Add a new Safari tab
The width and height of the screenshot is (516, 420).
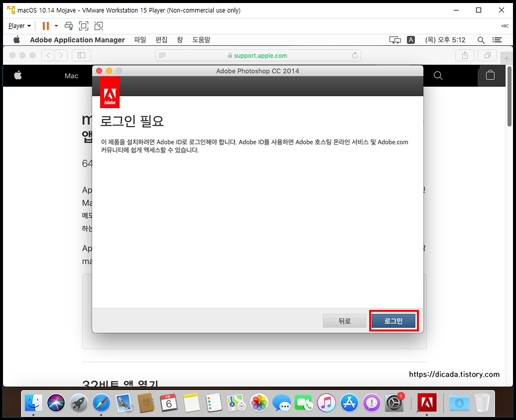[x=506, y=58]
